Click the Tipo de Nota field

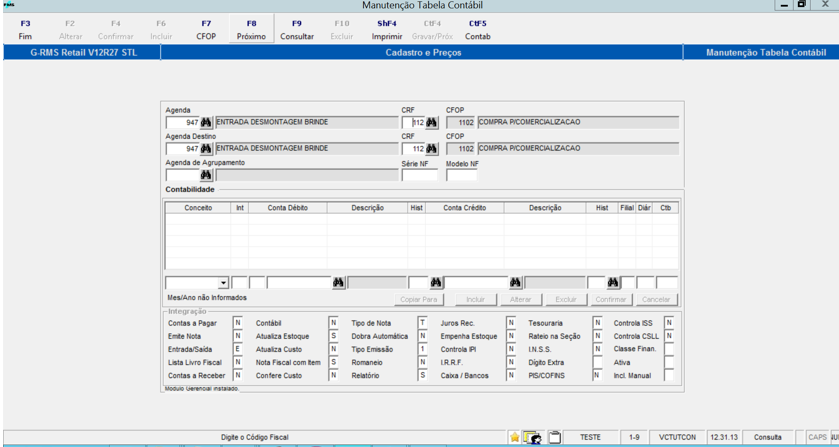pos(422,323)
